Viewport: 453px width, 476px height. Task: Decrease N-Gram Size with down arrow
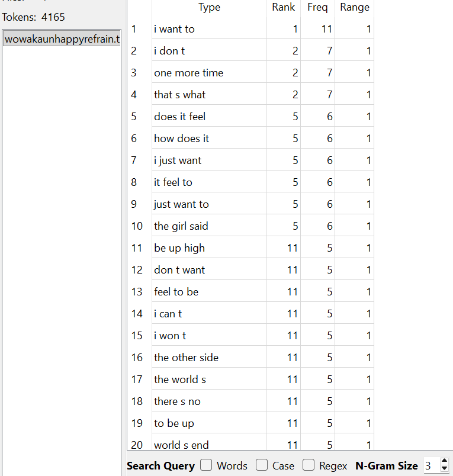[x=445, y=469]
